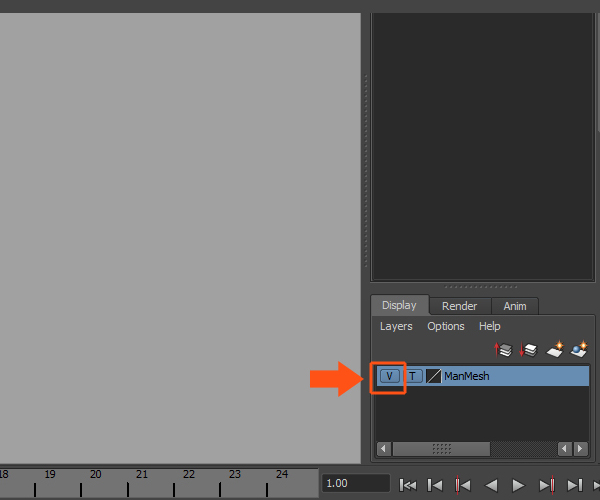Image resolution: width=600 pixels, height=500 pixels.
Task: Switch to the Render tab
Action: point(460,306)
